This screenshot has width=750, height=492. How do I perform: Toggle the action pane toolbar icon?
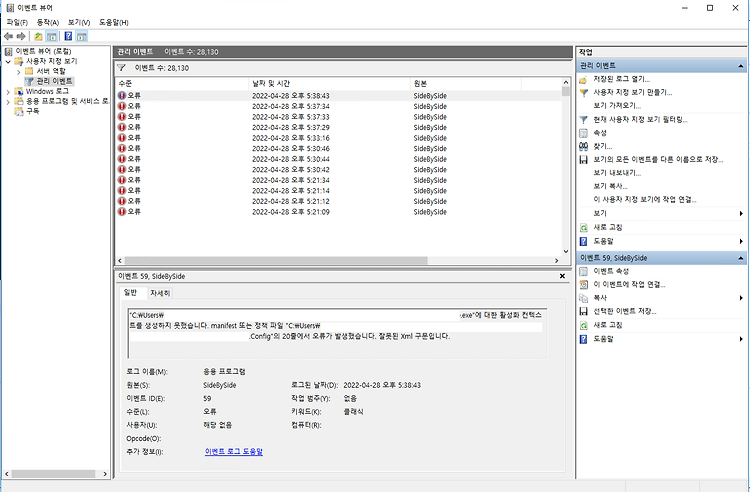[x=82, y=36]
